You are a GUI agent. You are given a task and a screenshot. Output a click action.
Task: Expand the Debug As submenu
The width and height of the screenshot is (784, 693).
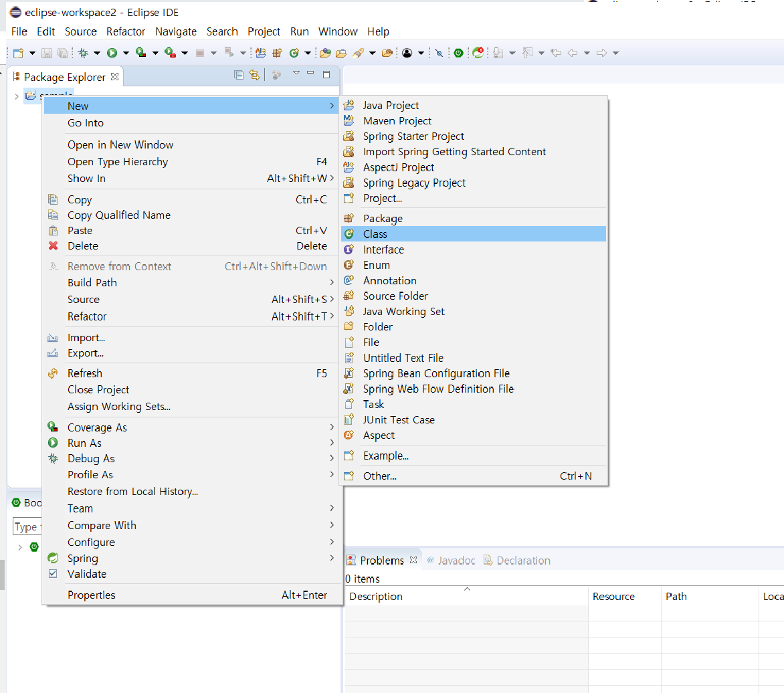click(191, 458)
